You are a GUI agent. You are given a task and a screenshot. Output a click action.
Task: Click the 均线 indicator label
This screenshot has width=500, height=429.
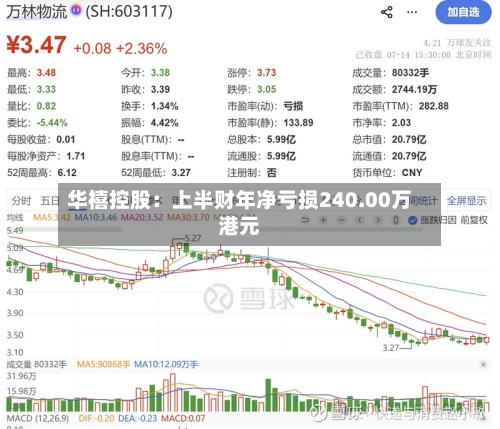point(15,218)
